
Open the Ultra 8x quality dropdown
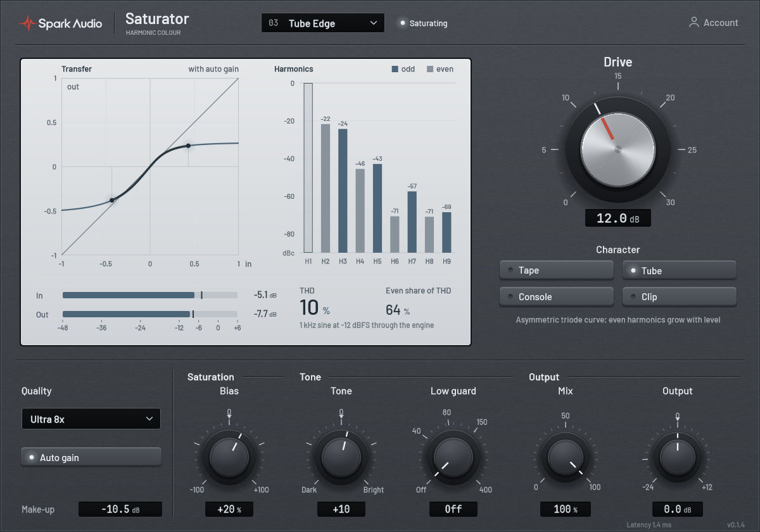point(91,419)
